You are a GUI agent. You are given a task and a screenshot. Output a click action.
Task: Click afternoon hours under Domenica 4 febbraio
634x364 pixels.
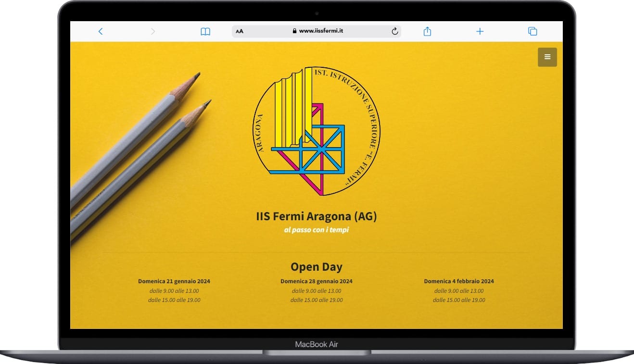tap(459, 300)
